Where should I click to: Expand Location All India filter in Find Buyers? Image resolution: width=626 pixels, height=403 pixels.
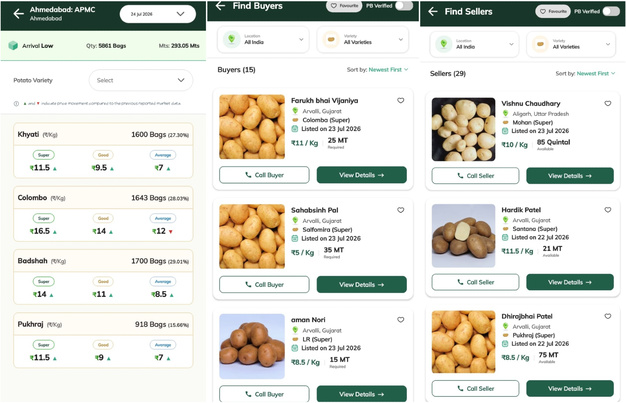(263, 40)
